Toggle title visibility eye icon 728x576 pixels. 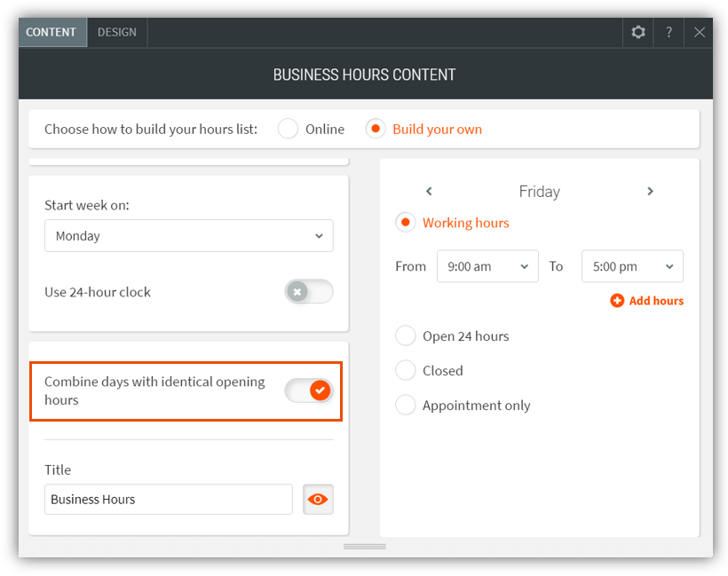point(318,500)
